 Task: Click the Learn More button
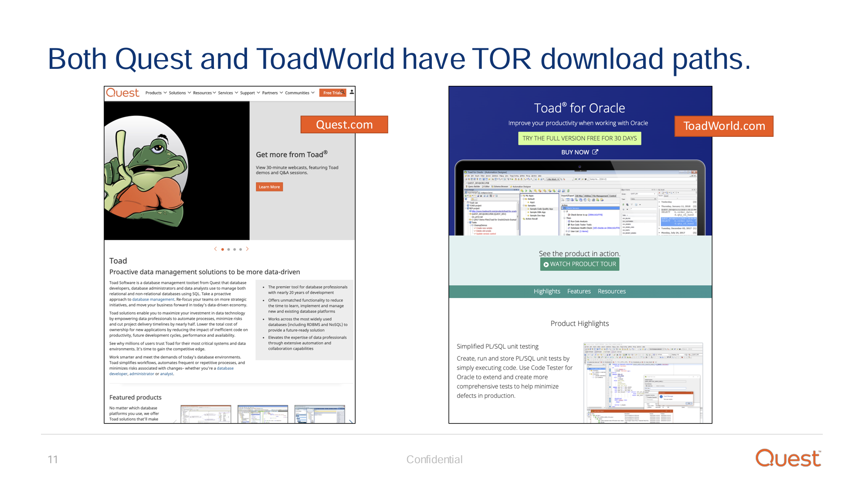click(269, 187)
